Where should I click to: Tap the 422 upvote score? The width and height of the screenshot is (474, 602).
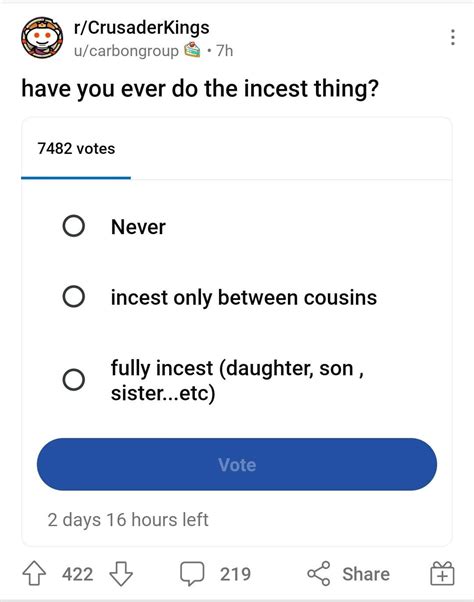tap(78, 574)
